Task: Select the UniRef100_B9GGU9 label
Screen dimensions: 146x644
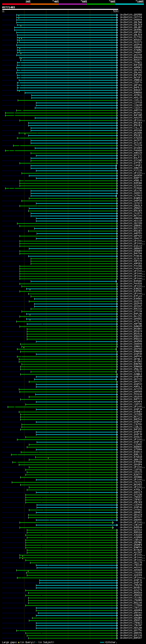Action: 131,57
